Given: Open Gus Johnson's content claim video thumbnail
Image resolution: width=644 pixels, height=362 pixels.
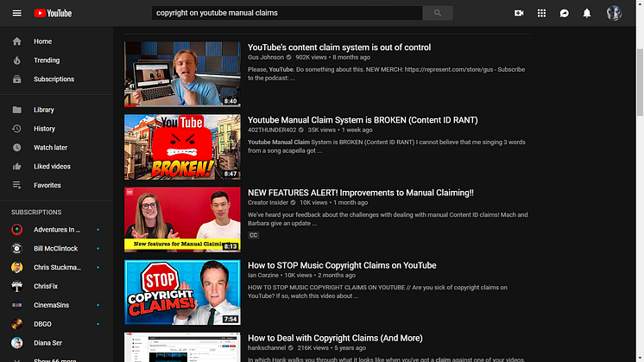Looking at the screenshot, I should [x=182, y=73].
